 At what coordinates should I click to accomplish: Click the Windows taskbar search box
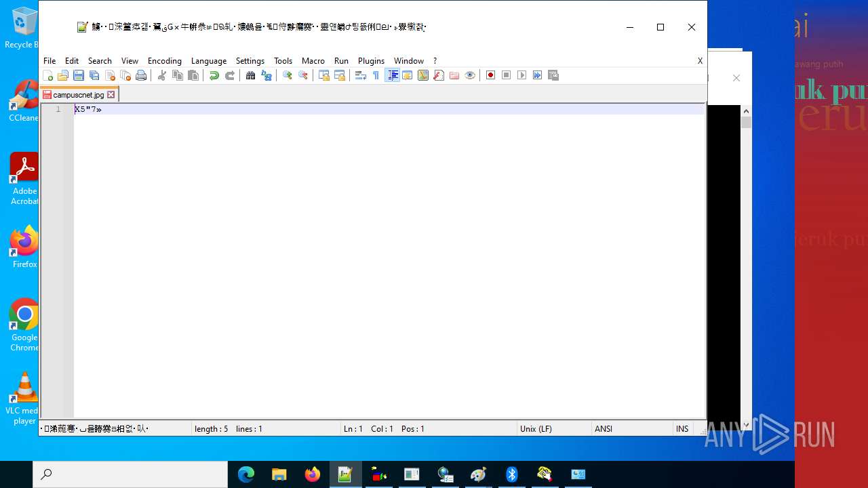pos(130,474)
